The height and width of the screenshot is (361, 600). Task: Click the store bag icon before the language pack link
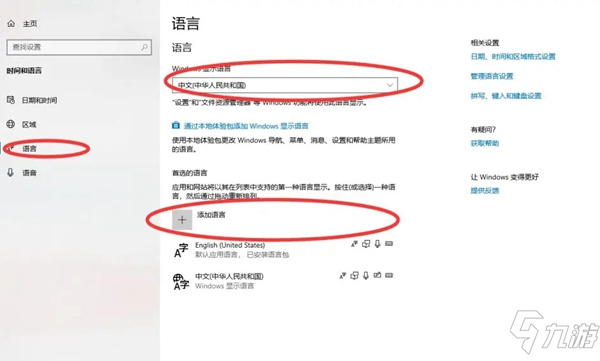pyautogui.click(x=176, y=125)
